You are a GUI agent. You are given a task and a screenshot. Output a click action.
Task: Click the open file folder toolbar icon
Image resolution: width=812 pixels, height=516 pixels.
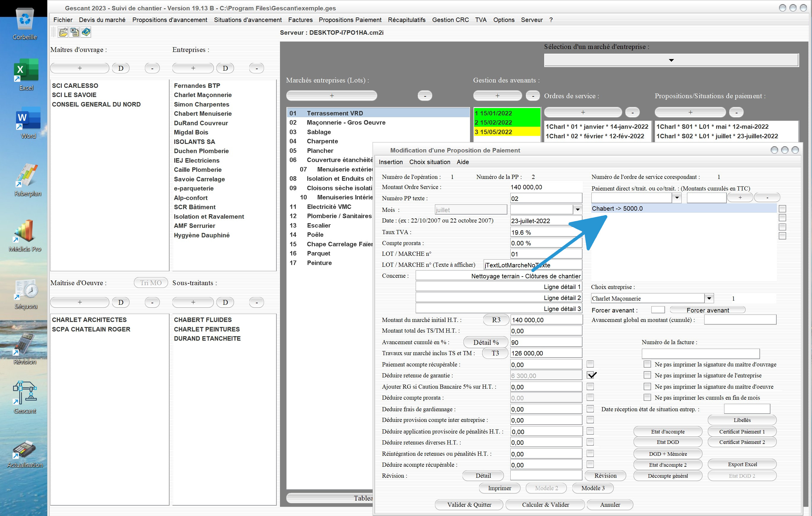coord(63,32)
